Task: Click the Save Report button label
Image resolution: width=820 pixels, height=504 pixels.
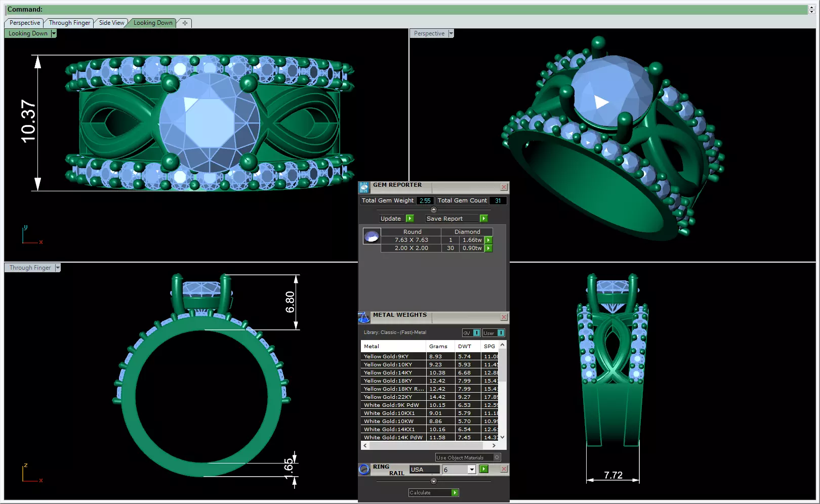Action: click(x=444, y=219)
